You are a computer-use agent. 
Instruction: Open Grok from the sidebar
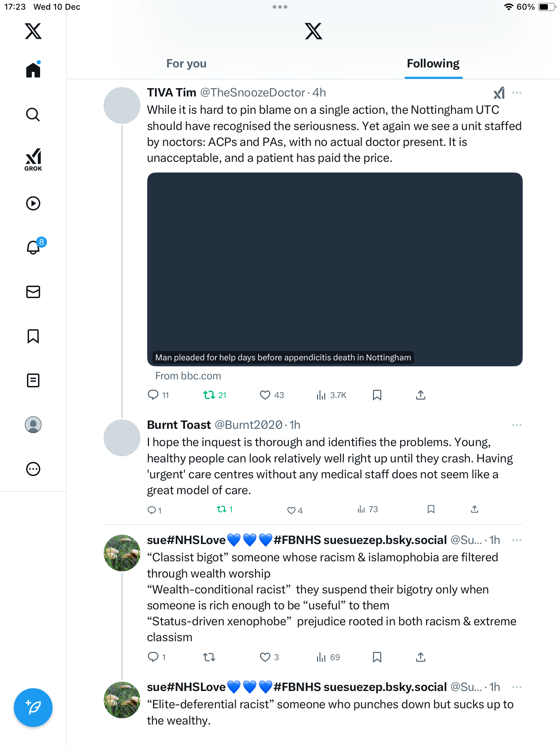click(33, 160)
